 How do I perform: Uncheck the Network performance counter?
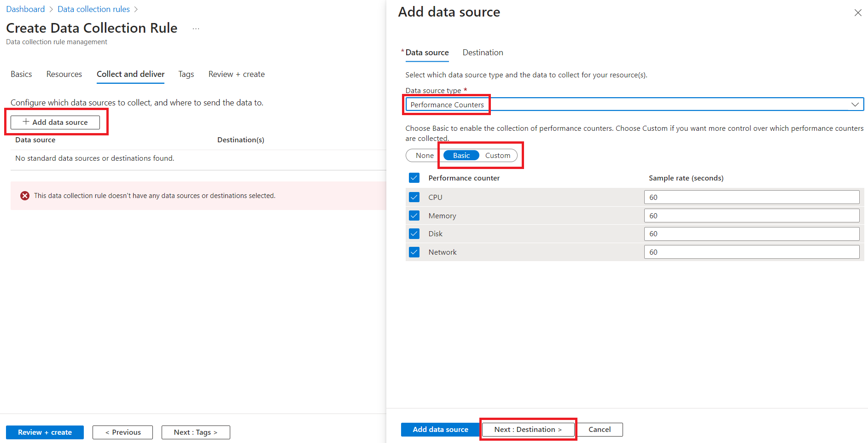[x=414, y=252]
